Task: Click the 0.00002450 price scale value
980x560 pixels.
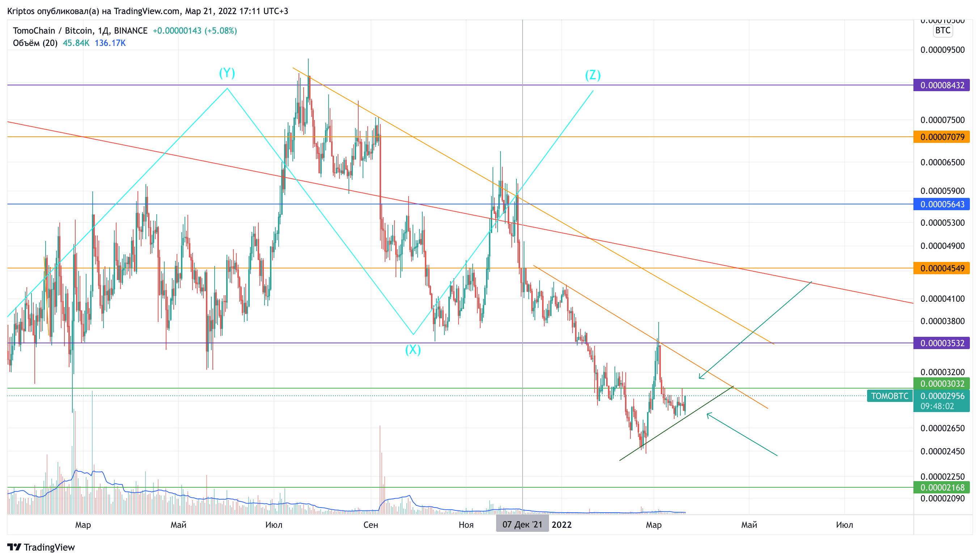Action: (942, 451)
